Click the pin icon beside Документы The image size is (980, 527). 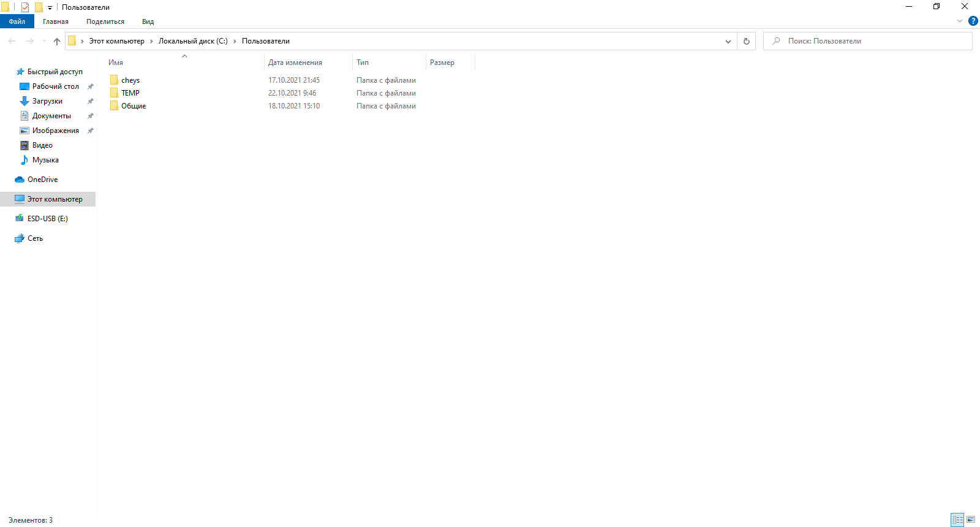coord(91,116)
